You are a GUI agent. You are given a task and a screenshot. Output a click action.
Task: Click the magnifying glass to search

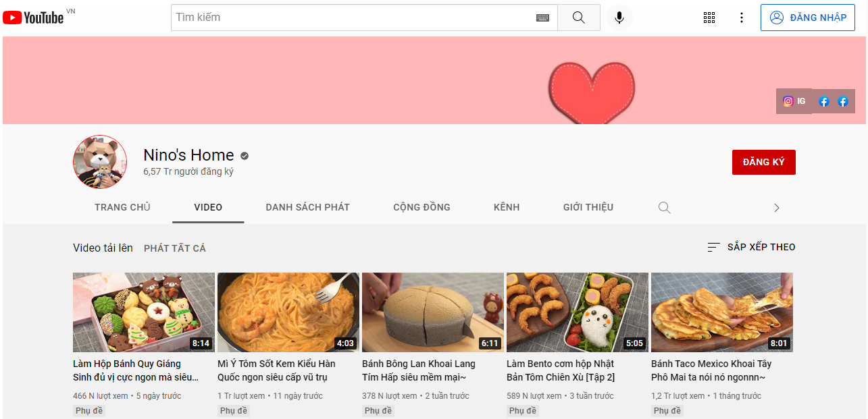(578, 17)
